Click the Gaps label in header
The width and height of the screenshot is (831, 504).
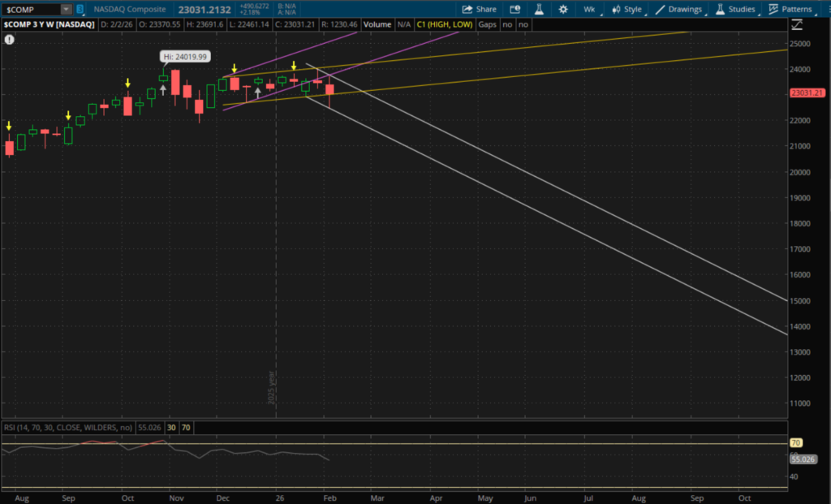[x=487, y=24]
